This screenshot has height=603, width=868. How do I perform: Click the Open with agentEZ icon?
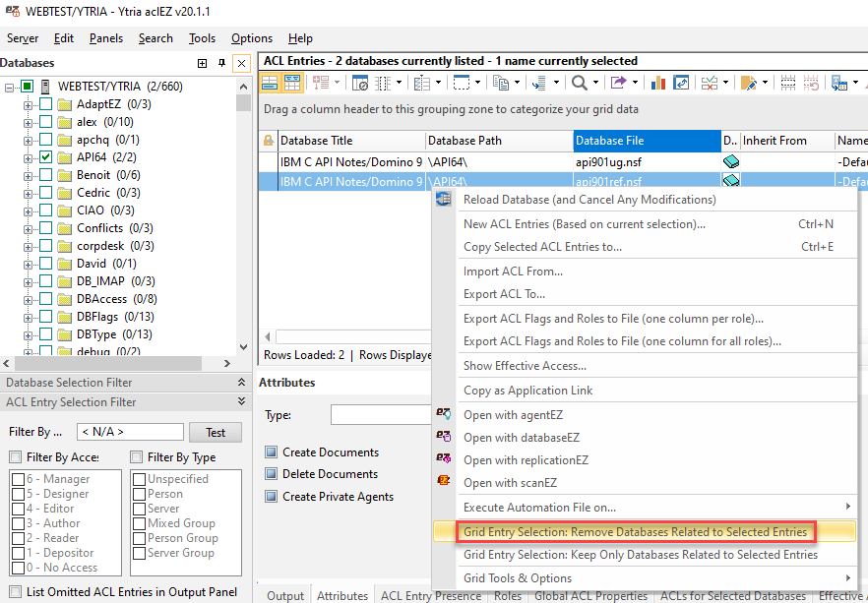pyautogui.click(x=443, y=415)
